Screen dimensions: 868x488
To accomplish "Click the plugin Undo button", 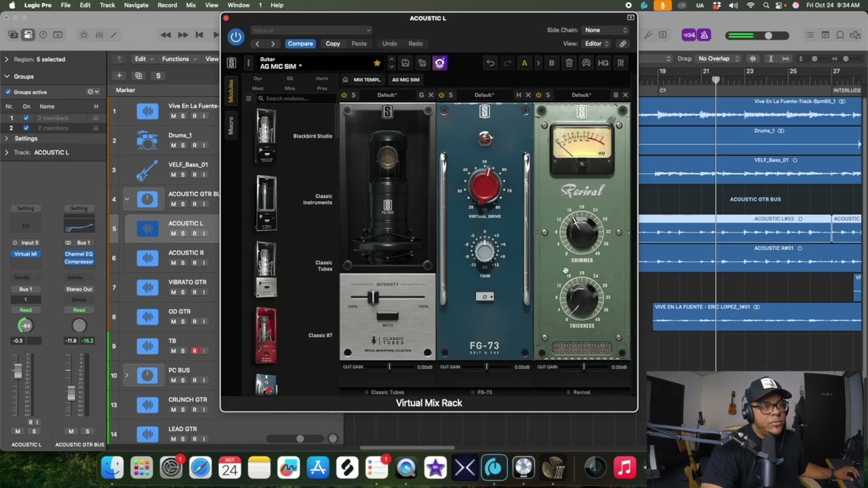I will (x=389, y=43).
